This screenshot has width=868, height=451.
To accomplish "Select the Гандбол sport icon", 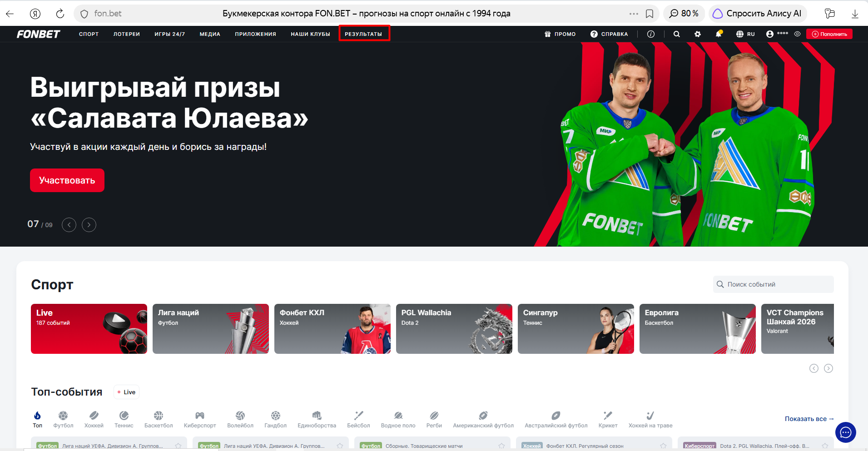I will [x=276, y=419].
